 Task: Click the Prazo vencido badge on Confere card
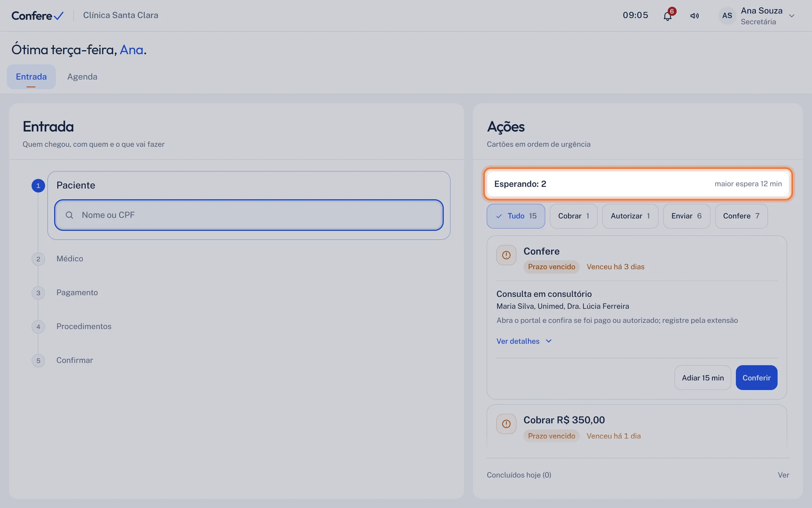point(551,267)
